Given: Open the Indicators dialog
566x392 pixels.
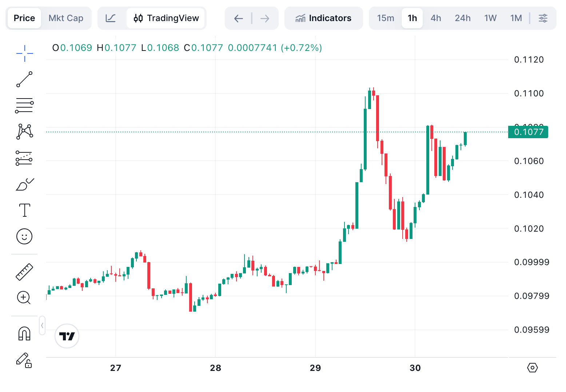Looking at the screenshot, I should tap(323, 18).
